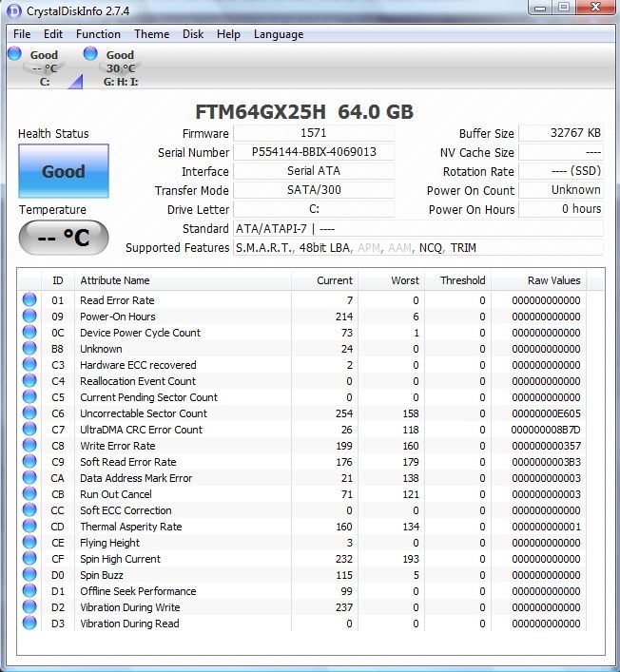Viewport: 620px width, 672px height.
Task: Click the Attribute Name column header
Action: [x=183, y=280]
